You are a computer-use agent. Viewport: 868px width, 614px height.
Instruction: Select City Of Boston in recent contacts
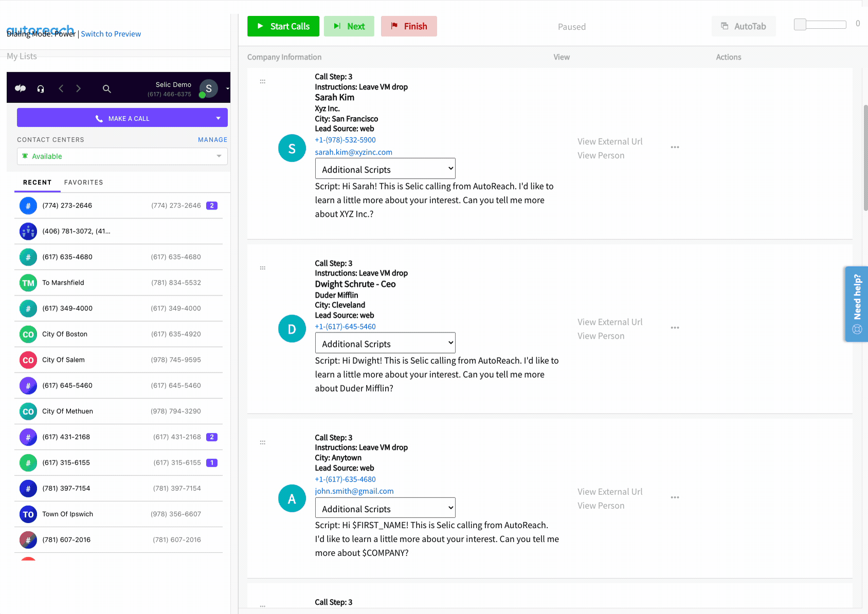[118, 334]
